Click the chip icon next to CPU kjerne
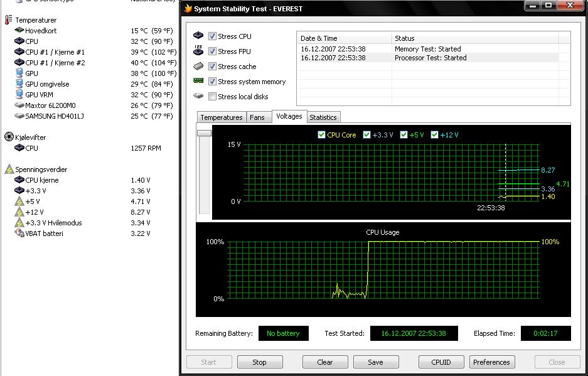The height and width of the screenshot is (376, 588). (x=19, y=180)
